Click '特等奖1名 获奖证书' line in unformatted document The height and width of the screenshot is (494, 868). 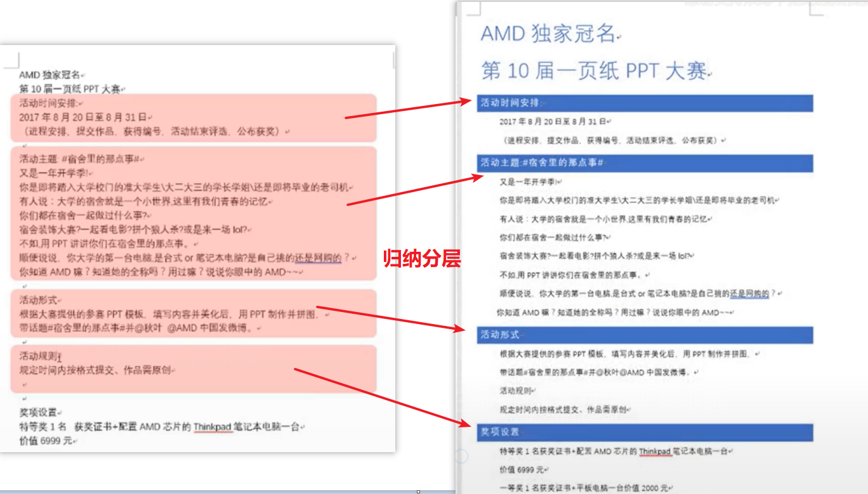161,427
